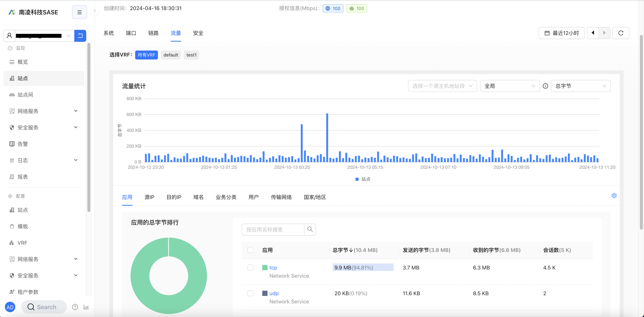
Task: Toggle the sidebar hamburger menu
Action: pos(79,12)
